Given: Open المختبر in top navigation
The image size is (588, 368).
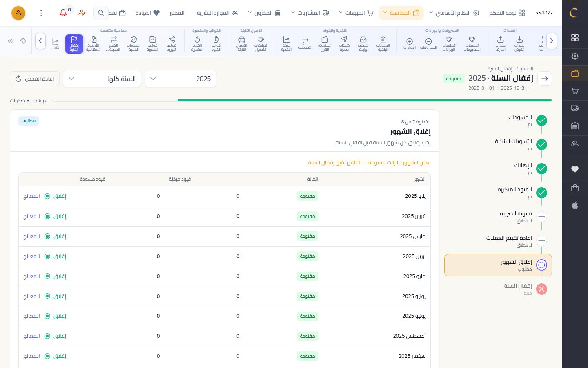Looking at the screenshot, I should 177,13.
